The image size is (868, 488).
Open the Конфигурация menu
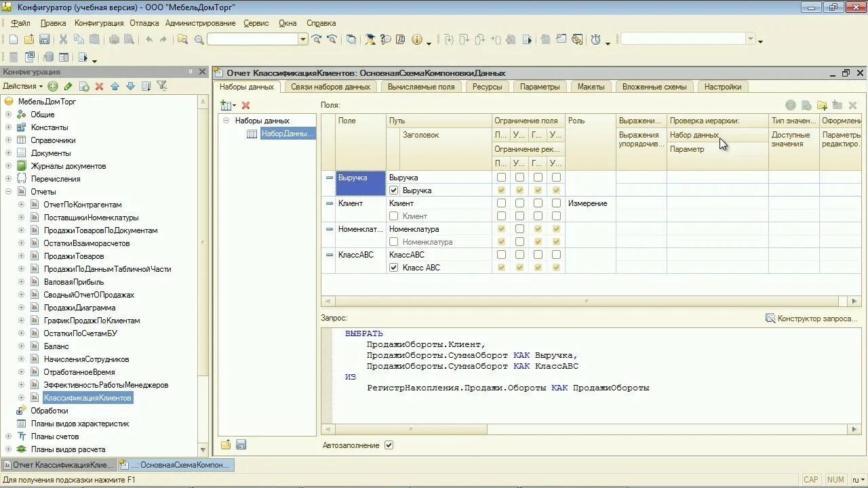point(99,23)
